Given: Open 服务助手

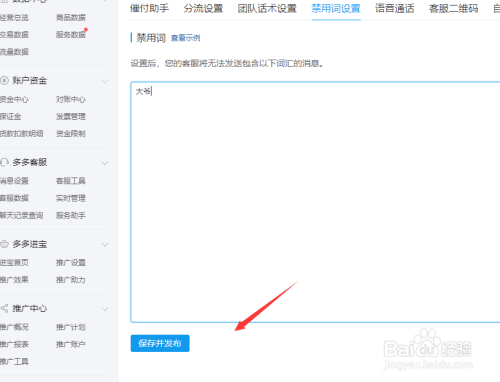Looking at the screenshot, I should 71,215.
